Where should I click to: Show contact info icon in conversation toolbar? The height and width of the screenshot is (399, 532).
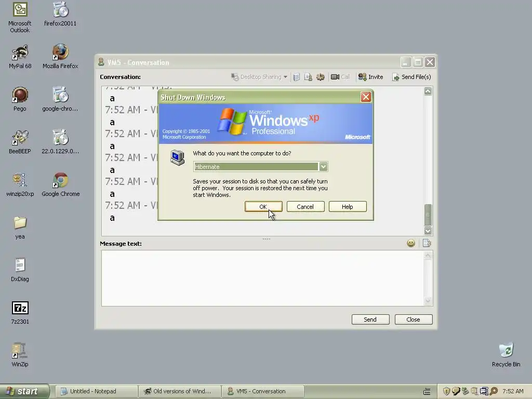(x=308, y=77)
